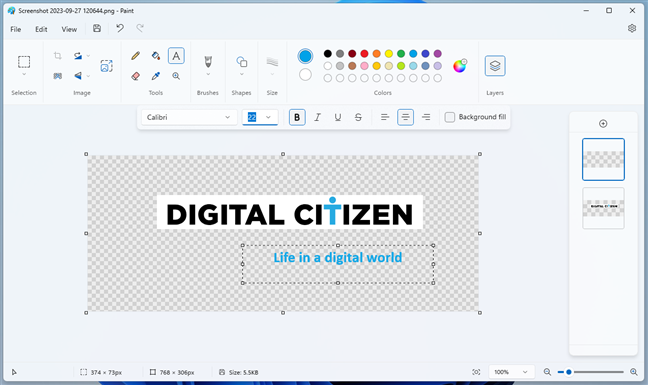Choose the red color swatch

point(364,54)
